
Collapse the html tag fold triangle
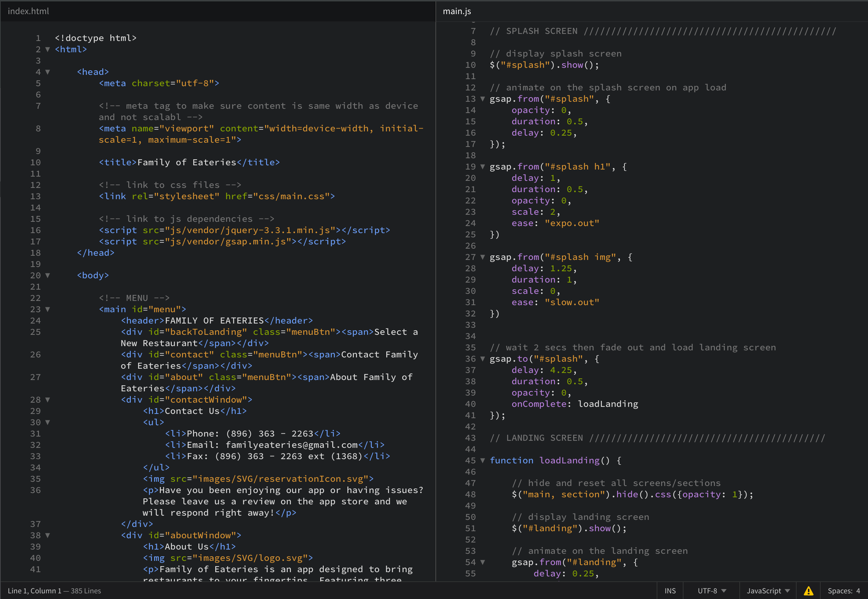[x=48, y=49]
